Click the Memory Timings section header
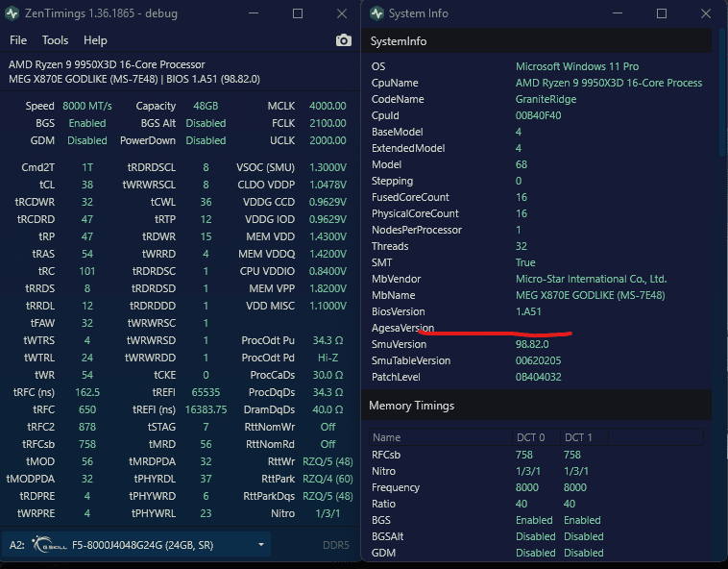728x569 pixels. pos(536,406)
